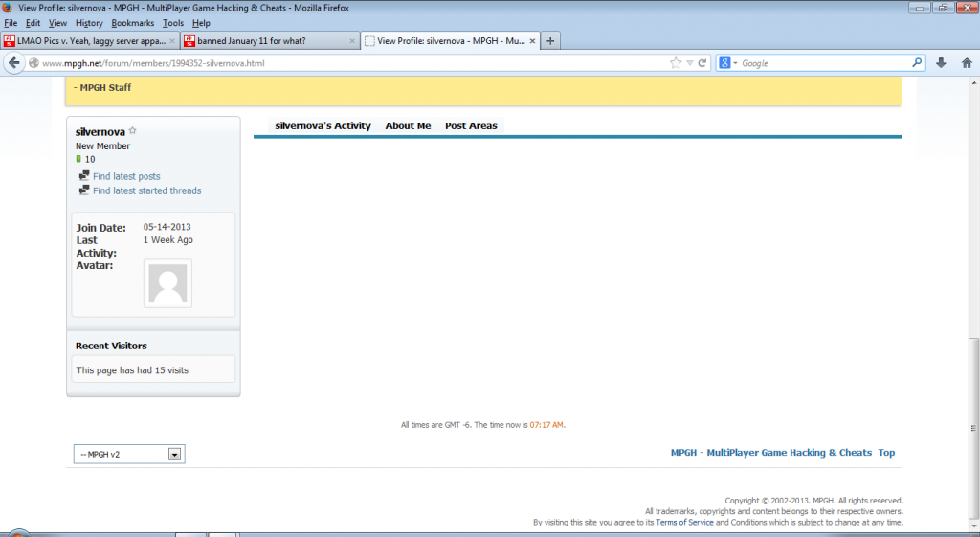The image size is (980, 537).
Task: Click the downloads arrow icon in toolbar
Action: 941,63
